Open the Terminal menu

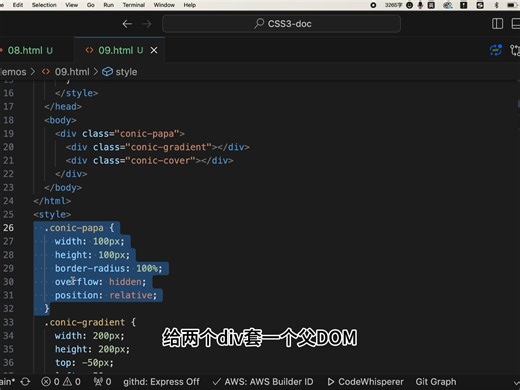click(134, 5)
